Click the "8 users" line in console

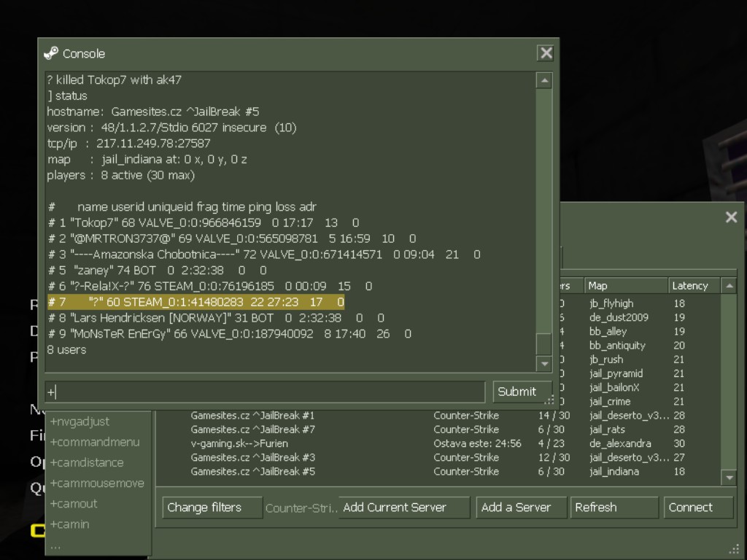pyautogui.click(x=66, y=349)
